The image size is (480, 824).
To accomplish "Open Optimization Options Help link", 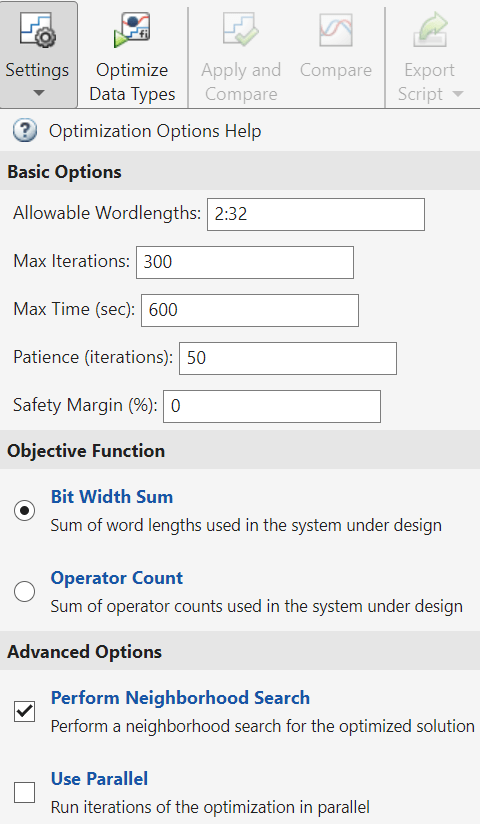I will pos(155,131).
